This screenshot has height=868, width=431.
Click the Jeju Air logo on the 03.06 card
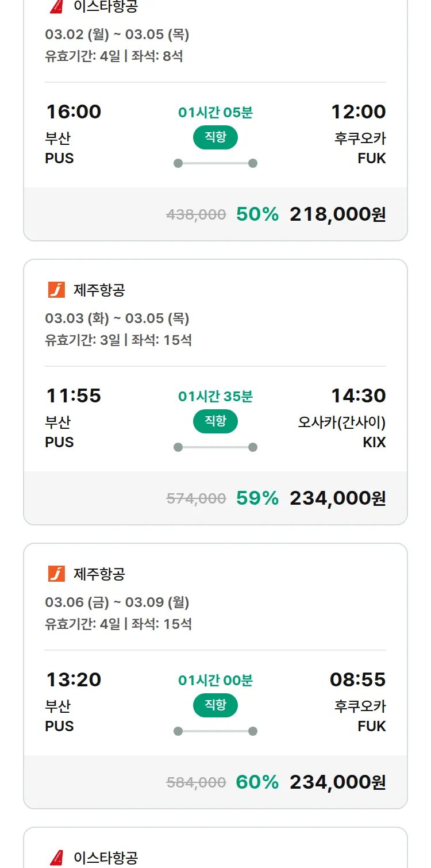(x=56, y=574)
